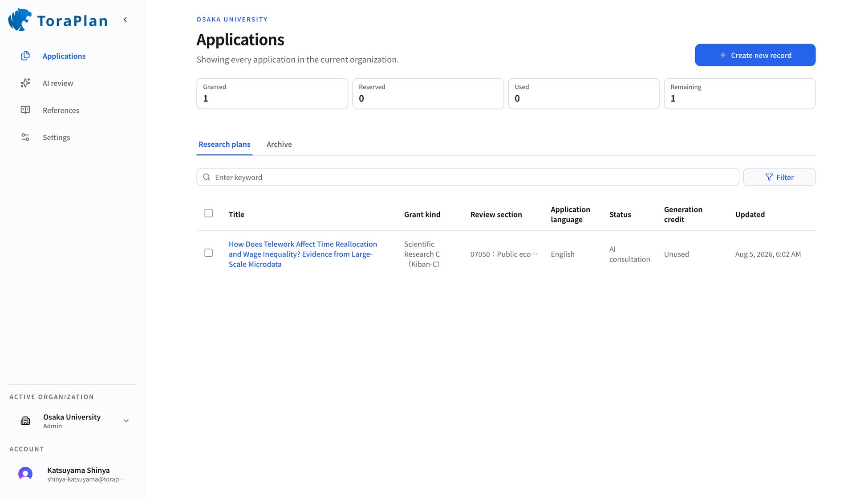Click the organization building icon
This screenshot has width=868, height=499.
(25, 421)
